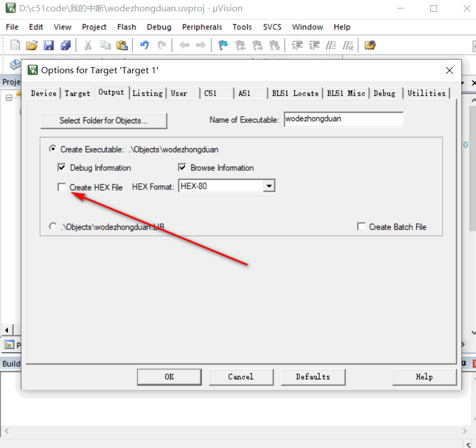Check the Create Batch File checkbox
The height and width of the screenshot is (448, 476).
pyautogui.click(x=362, y=227)
